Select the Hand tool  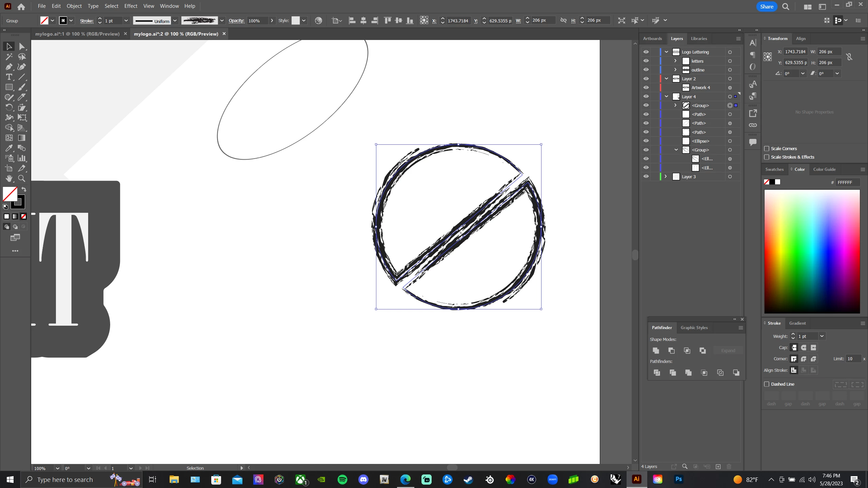coord(9,179)
